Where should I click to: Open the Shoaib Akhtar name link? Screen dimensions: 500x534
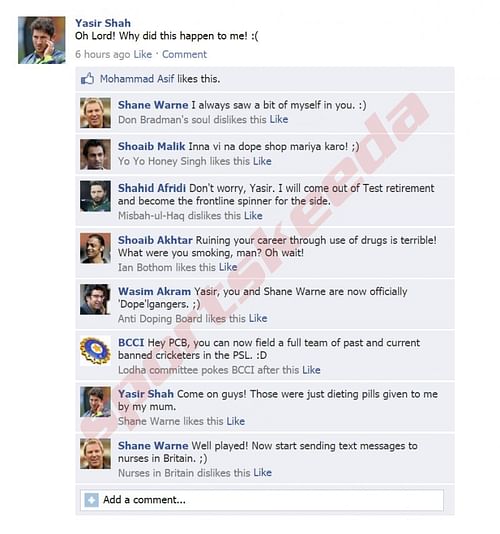tap(155, 240)
